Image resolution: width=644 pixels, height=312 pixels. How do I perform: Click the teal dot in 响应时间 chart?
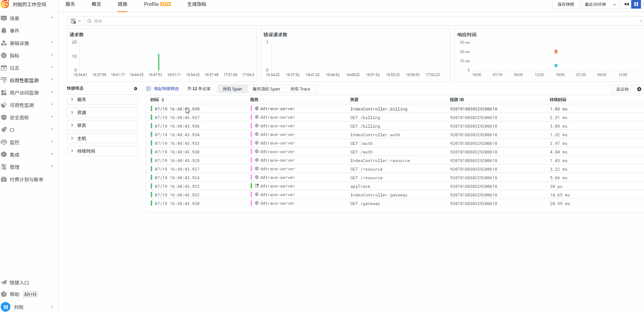click(x=556, y=65)
